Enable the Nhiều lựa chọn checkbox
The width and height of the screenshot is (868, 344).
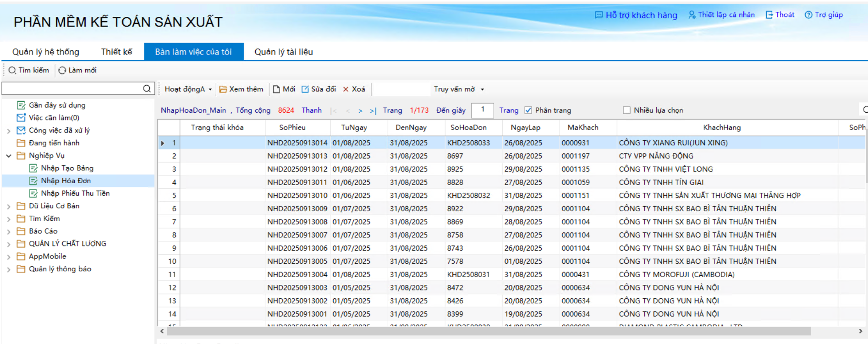pos(626,110)
